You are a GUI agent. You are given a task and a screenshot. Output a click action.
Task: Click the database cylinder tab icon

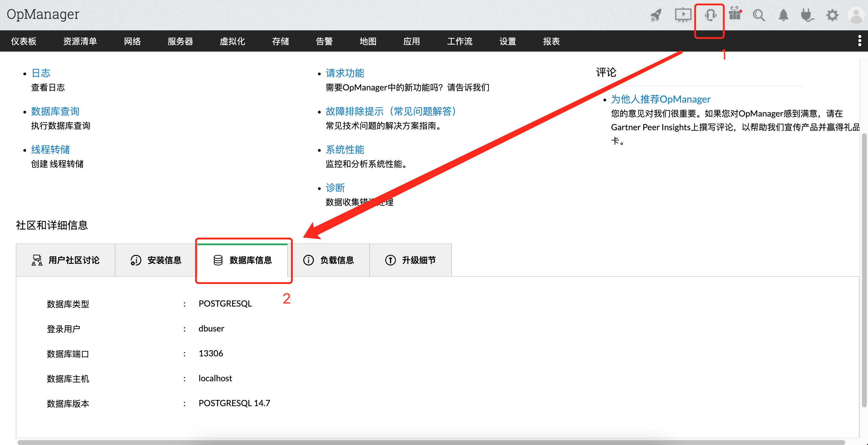[218, 260]
